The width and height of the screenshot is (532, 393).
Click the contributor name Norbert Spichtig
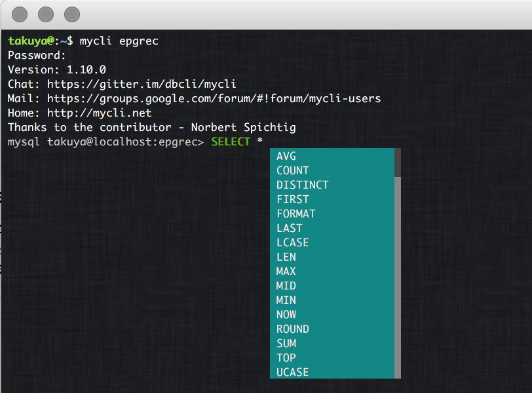tap(243, 127)
